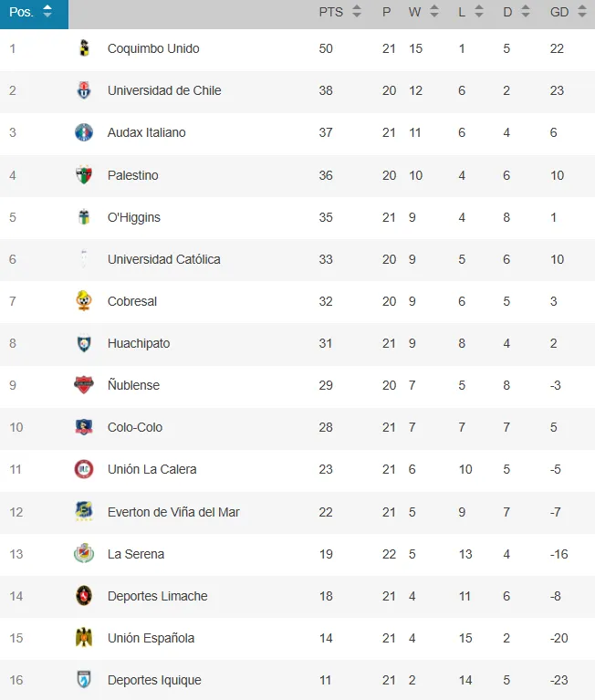Image resolution: width=595 pixels, height=700 pixels.
Task: Click the Coquimbo Unido club crest
Action: [84, 48]
